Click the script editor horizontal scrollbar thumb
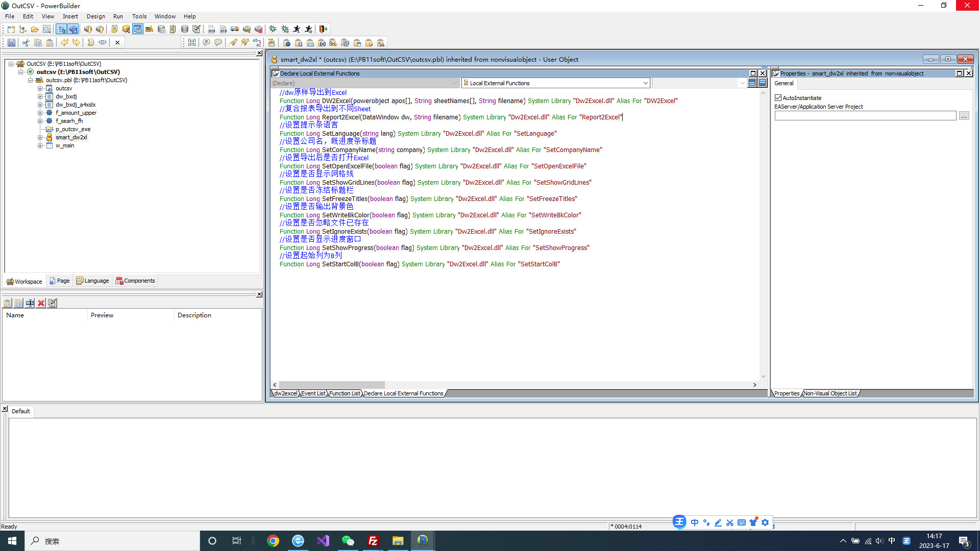 coord(332,385)
